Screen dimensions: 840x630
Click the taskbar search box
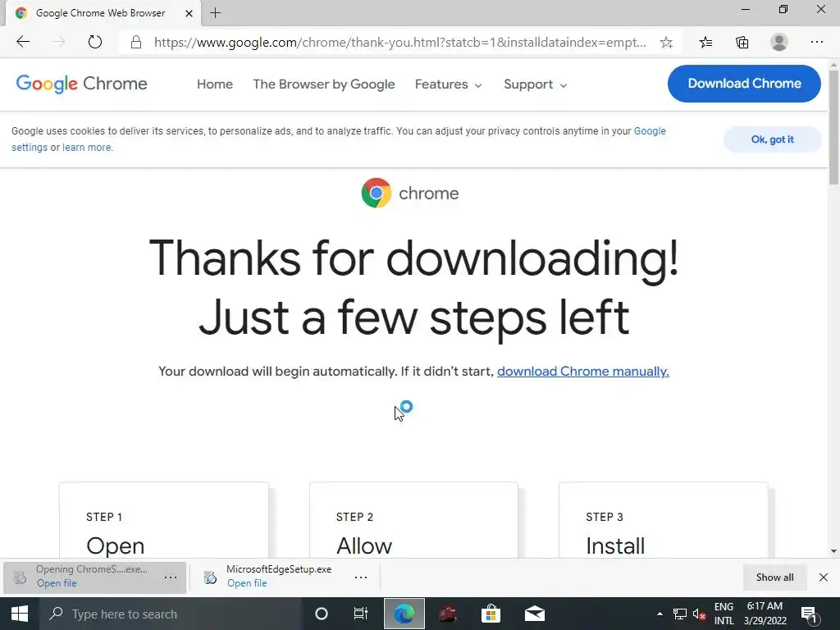point(171,614)
